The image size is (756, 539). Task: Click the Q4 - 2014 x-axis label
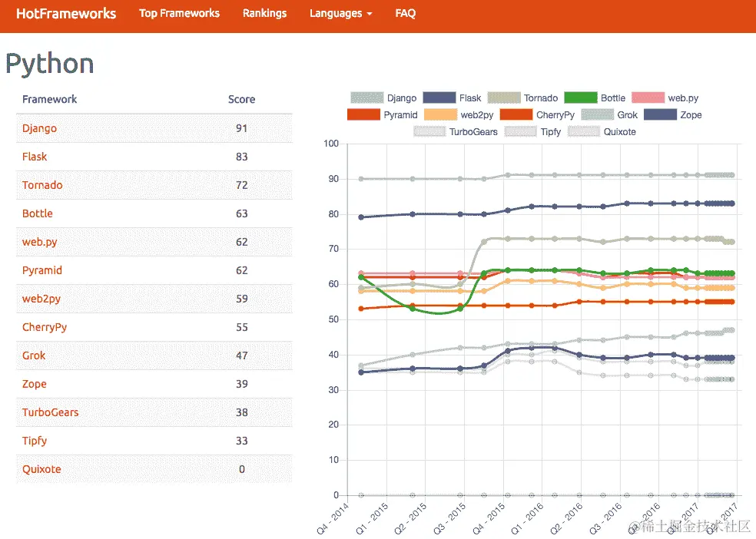[333, 518]
